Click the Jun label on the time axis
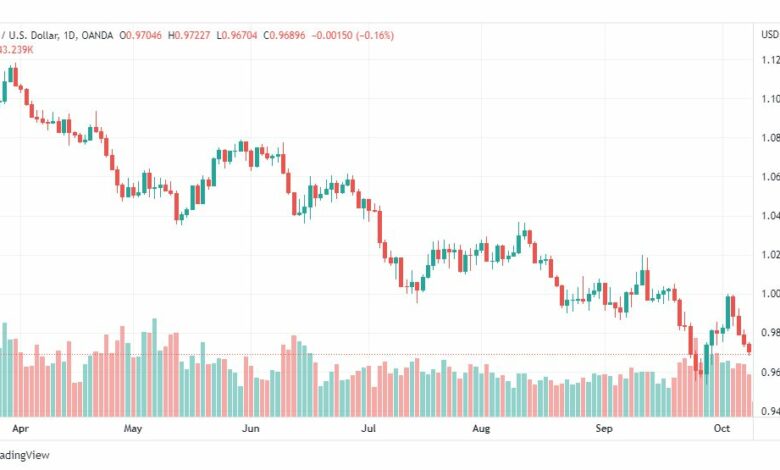 coord(251,428)
